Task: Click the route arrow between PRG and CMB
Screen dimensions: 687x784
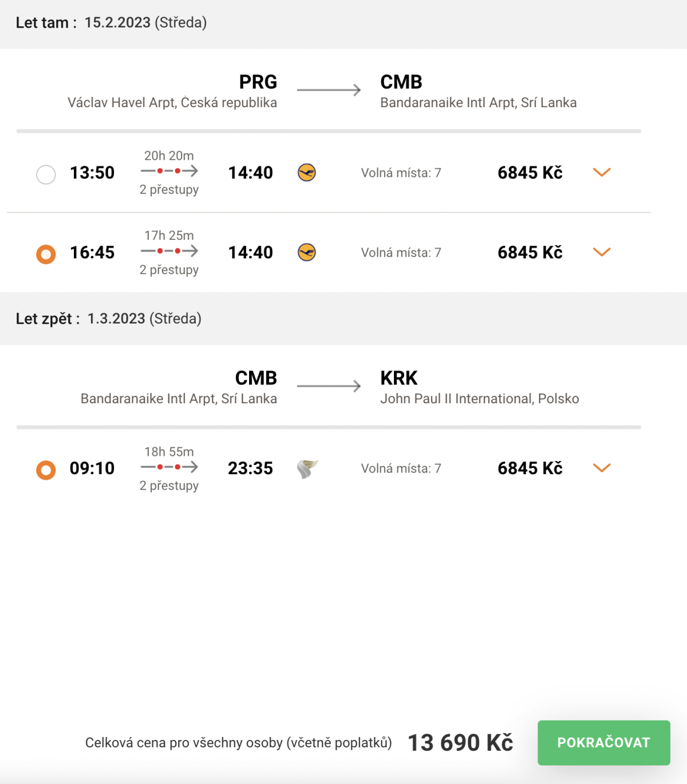Action: point(329,90)
